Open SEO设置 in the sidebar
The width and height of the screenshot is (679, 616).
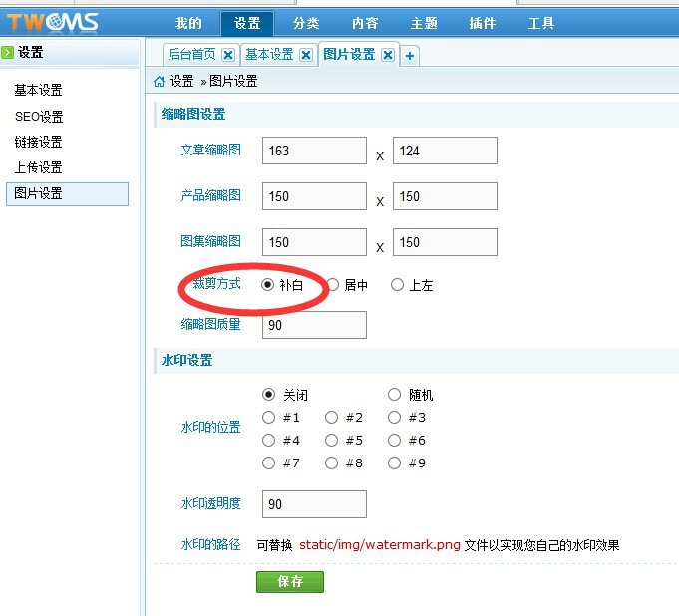pyautogui.click(x=39, y=117)
